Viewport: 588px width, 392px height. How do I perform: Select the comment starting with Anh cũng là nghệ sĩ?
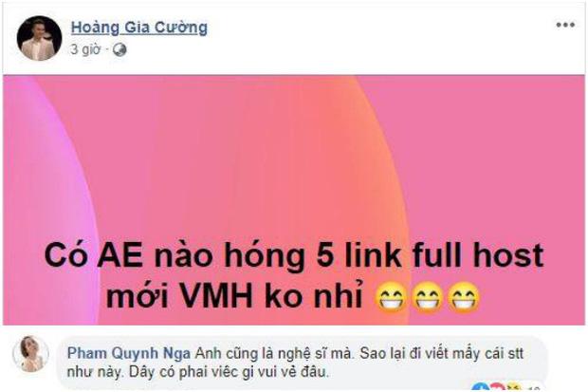pyautogui.click(x=295, y=363)
